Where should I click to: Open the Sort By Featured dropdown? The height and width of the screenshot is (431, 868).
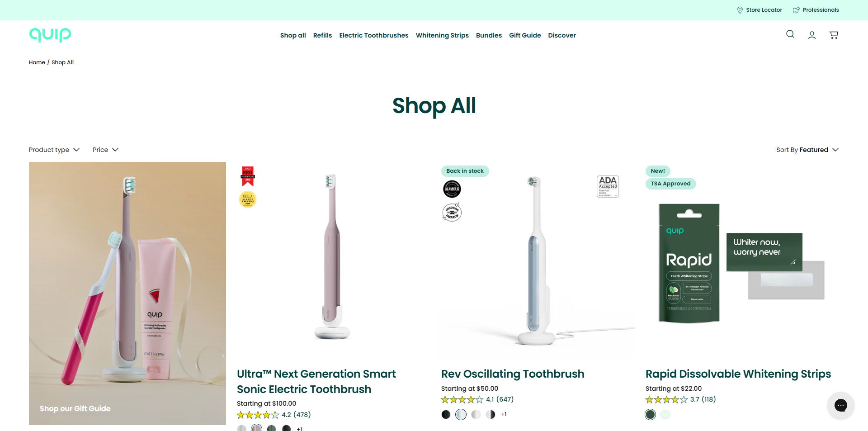pos(807,150)
